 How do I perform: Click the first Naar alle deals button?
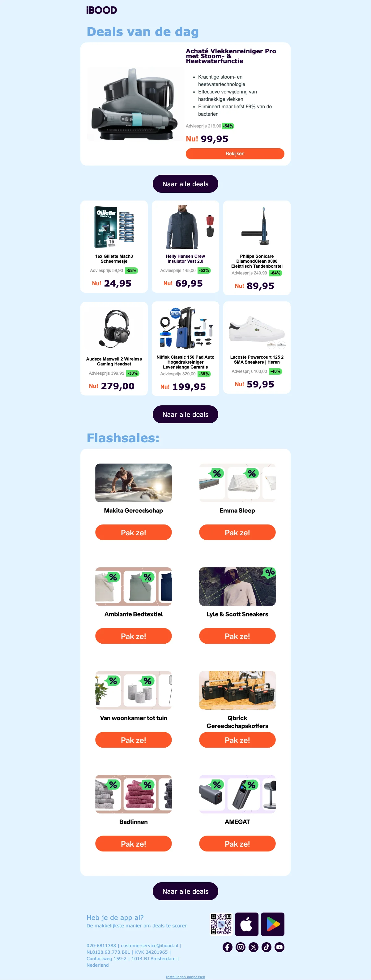pyautogui.click(x=185, y=184)
